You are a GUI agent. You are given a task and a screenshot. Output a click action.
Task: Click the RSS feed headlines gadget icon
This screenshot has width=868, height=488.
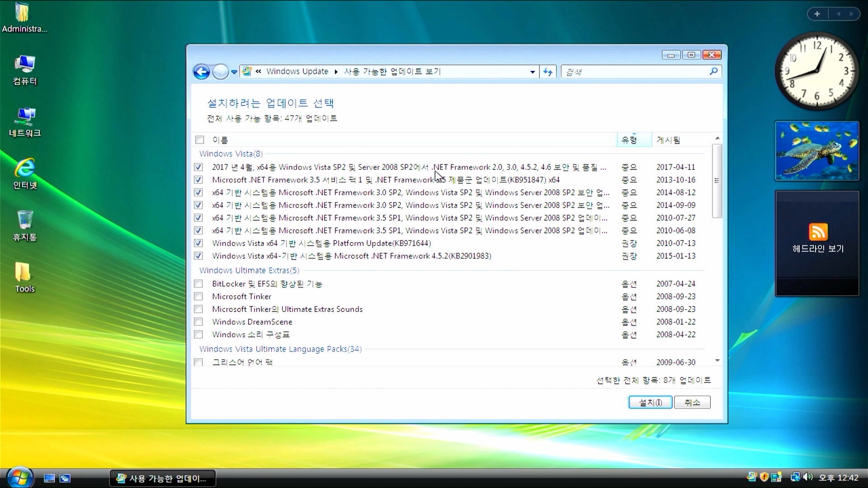(818, 232)
